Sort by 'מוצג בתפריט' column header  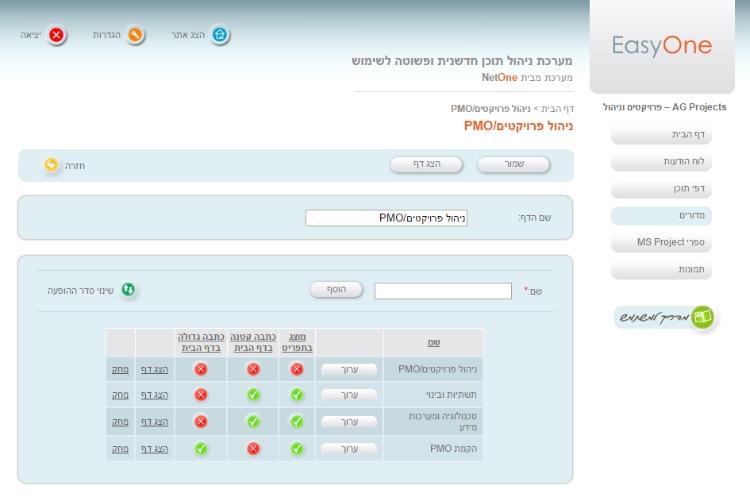[x=297, y=342]
